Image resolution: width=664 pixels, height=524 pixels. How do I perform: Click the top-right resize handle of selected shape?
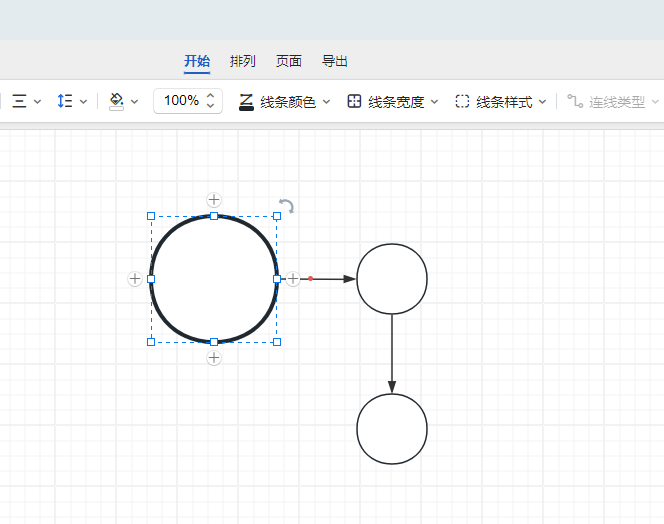[277, 216]
